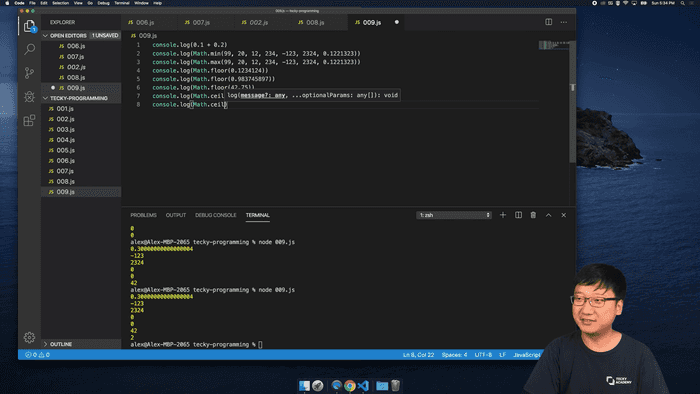The height and width of the screenshot is (394, 700).
Task: Open the Source Control view
Action: [x=29, y=73]
